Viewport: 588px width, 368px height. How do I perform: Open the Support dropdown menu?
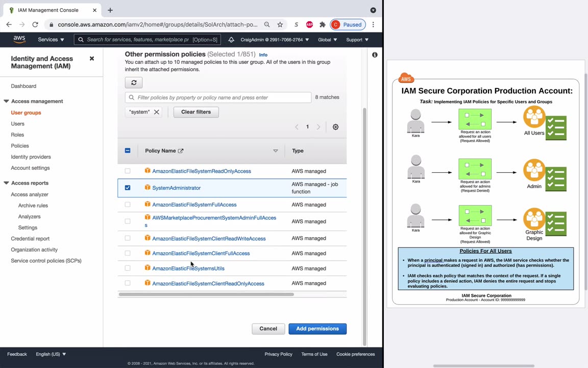pyautogui.click(x=357, y=39)
